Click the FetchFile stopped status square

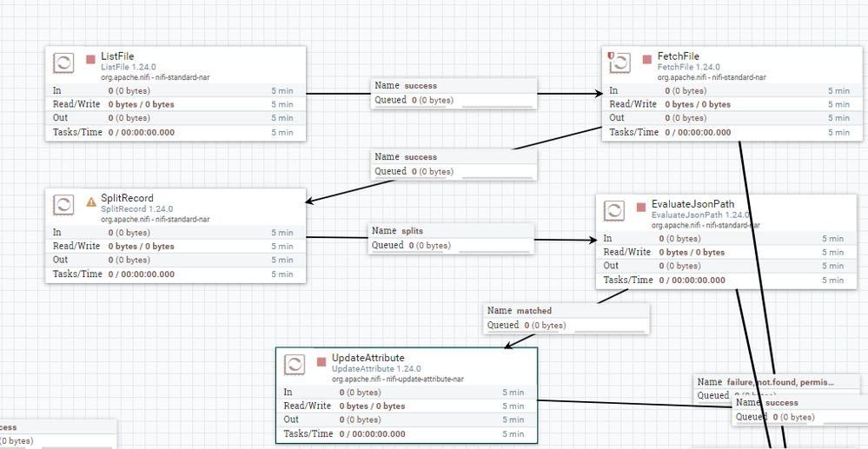(x=647, y=59)
